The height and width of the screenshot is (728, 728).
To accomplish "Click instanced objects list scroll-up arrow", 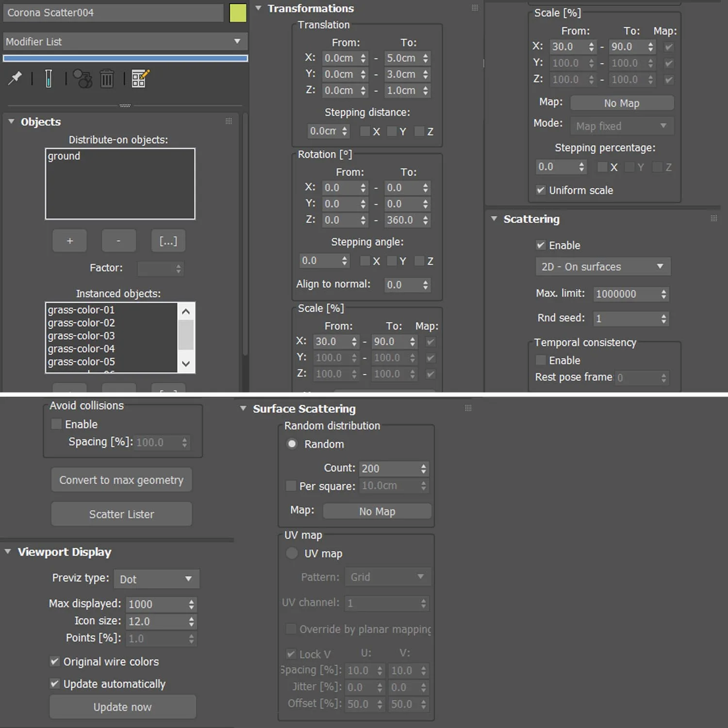I will click(x=186, y=311).
